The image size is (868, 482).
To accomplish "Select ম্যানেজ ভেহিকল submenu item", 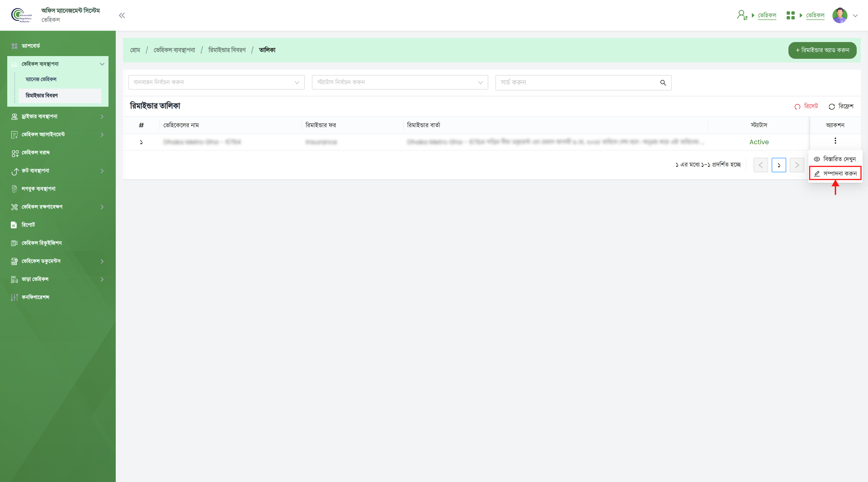I will pyautogui.click(x=41, y=79).
